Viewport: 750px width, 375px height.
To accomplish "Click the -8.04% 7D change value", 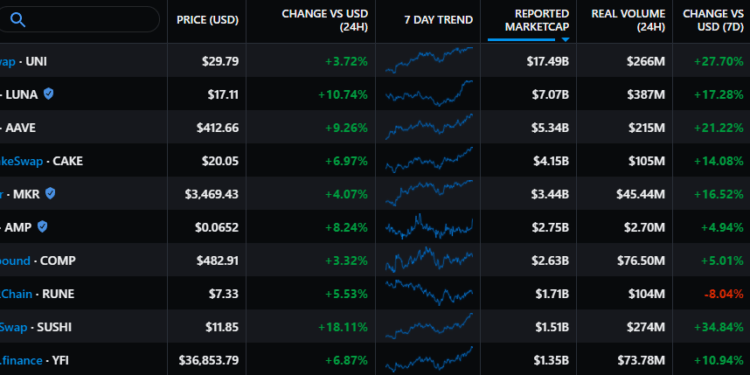I will 724,294.
